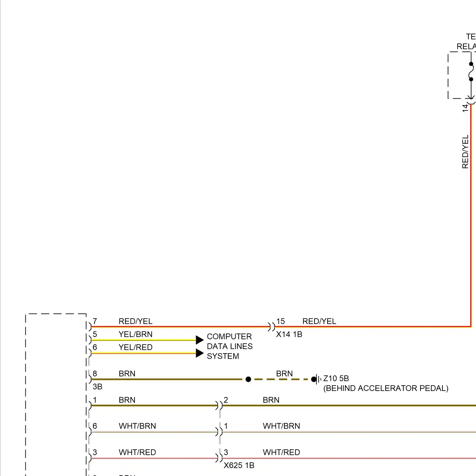Click the BRN label beside pin 8
Viewport: 476px width, 476px height.
coord(127,374)
